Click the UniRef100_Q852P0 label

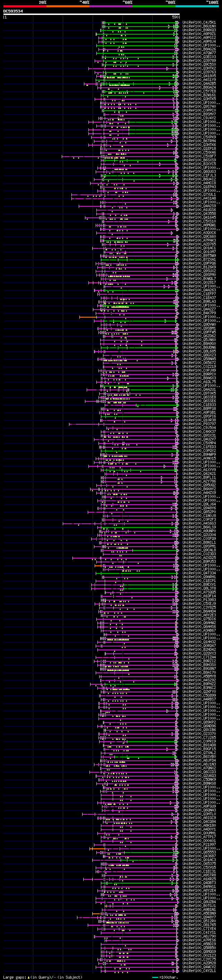199,512
